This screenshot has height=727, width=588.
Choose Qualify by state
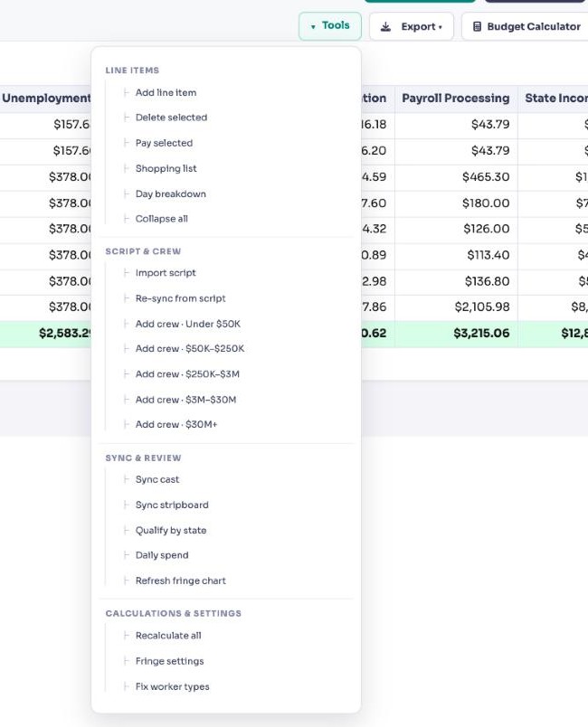(171, 530)
